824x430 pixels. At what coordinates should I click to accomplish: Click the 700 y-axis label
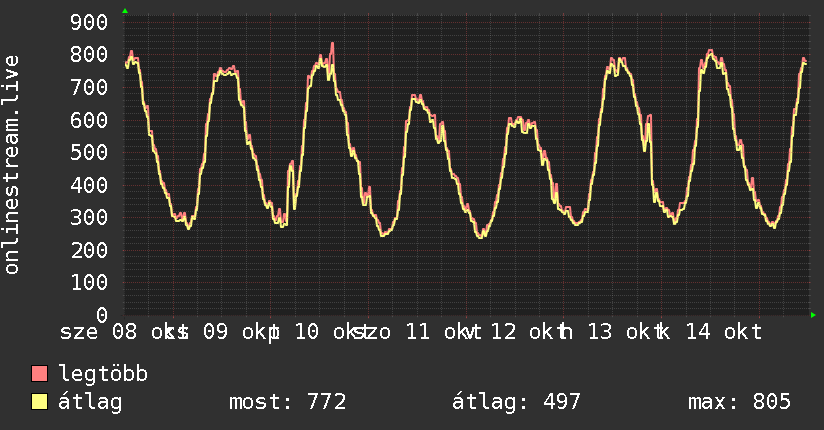click(89, 87)
